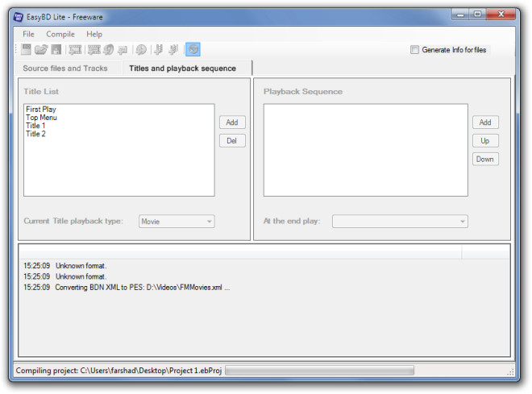Screen dimensions: 532x394
Task: Click the add video stream filmstrip icon left of the disc icon
Action: pos(94,49)
